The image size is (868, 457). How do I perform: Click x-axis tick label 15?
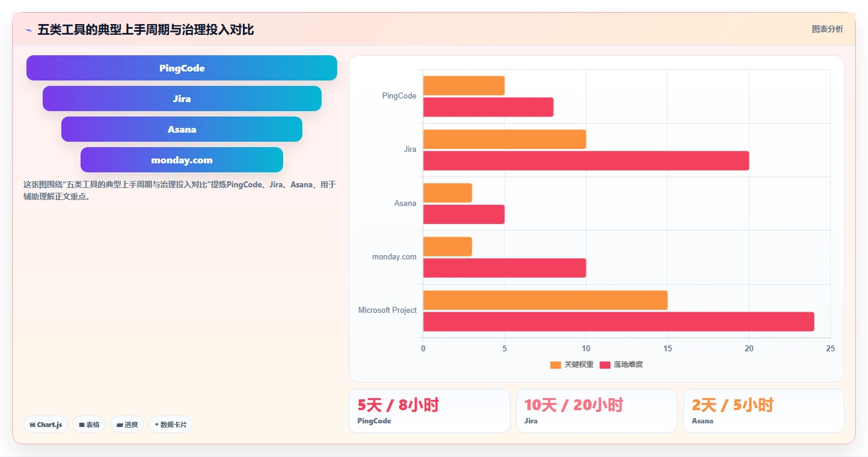[x=667, y=348]
